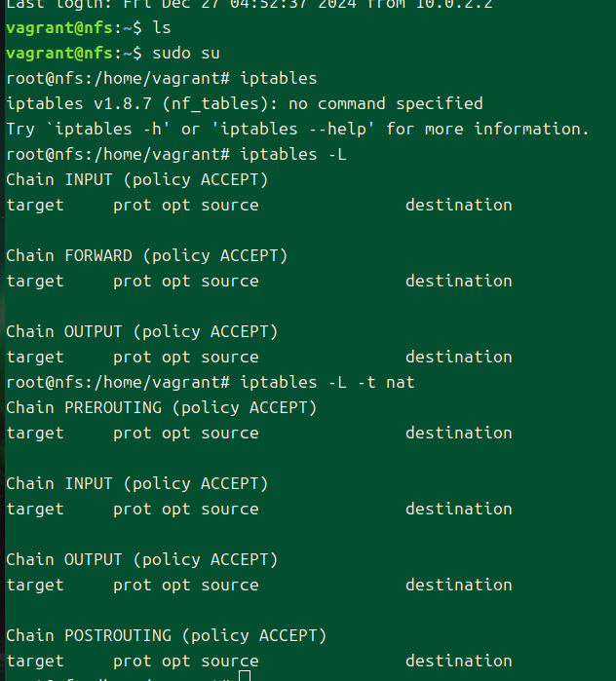Click the terminal cursor block at the bottom
The width and height of the screenshot is (616, 681).
[x=245, y=676]
